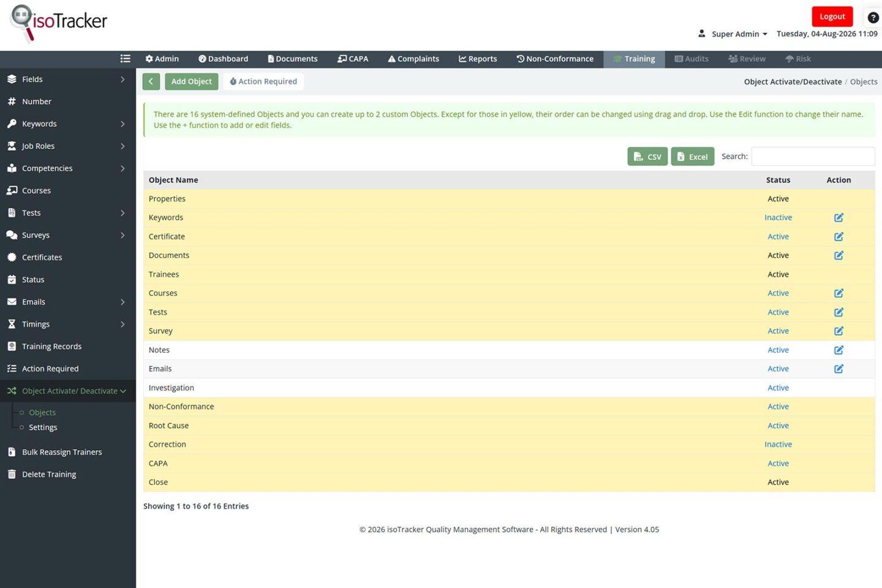Click the Fields layers icon in sidebar
The height and width of the screenshot is (588, 882).
(12, 79)
